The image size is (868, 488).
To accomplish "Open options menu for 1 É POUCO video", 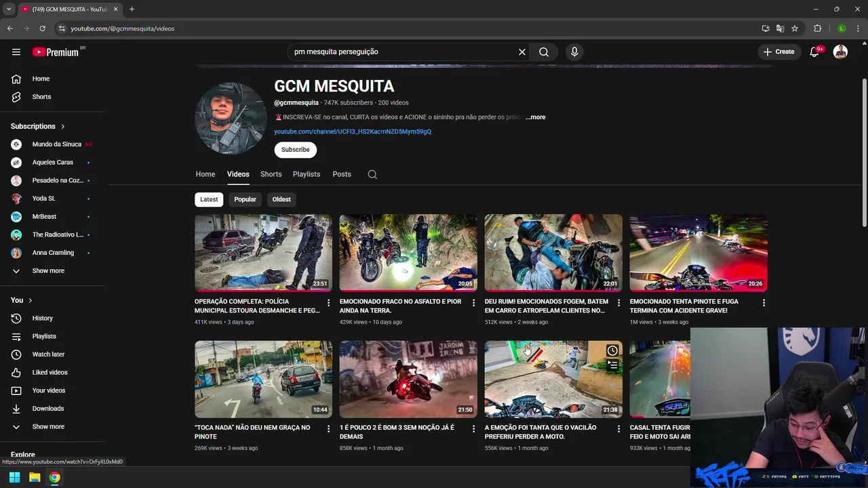I will [x=474, y=429].
